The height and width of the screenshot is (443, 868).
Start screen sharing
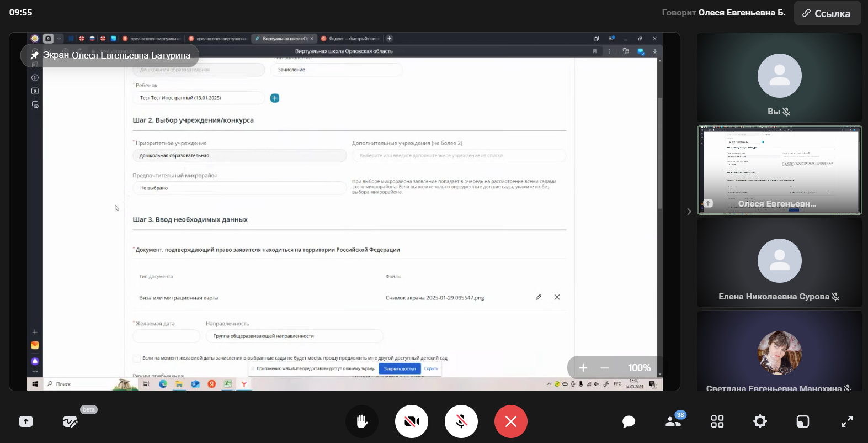[x=26, y=421]
